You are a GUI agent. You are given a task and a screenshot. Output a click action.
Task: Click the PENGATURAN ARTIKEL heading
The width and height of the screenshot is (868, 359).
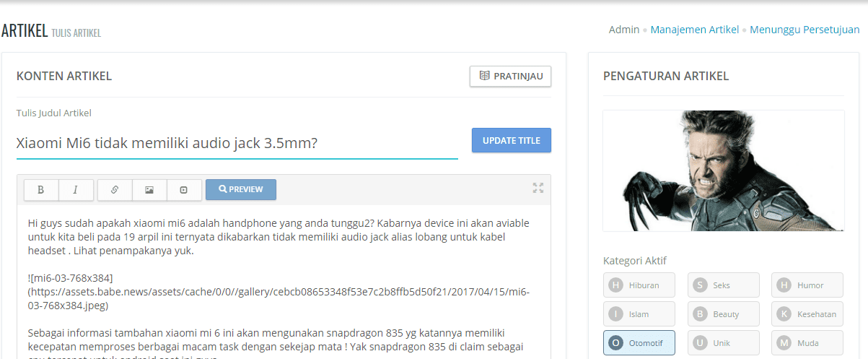click(x=666, y=76)
